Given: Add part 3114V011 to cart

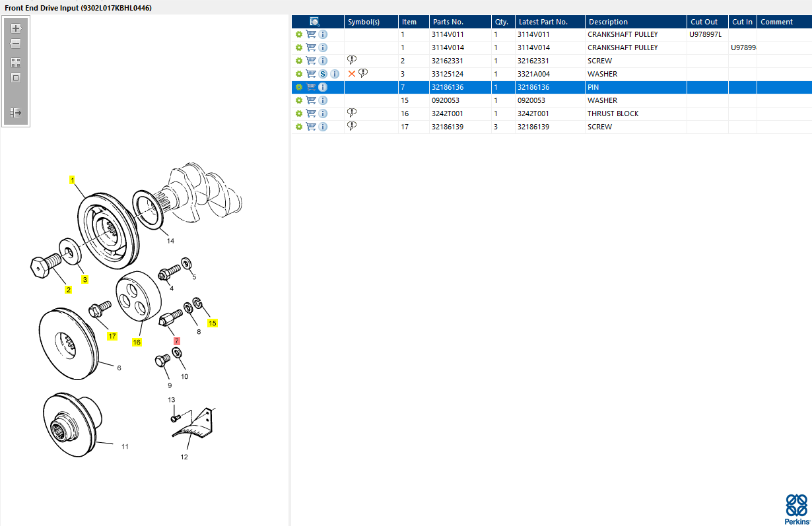Looking at the screenshot, I should click(x=311, y=34).
